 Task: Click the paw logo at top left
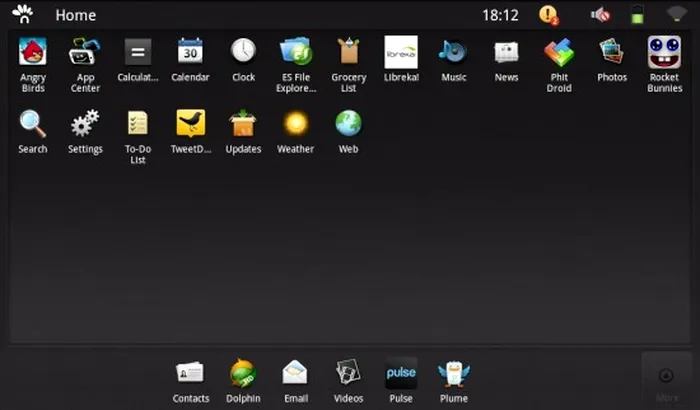(x=23, y=14)
